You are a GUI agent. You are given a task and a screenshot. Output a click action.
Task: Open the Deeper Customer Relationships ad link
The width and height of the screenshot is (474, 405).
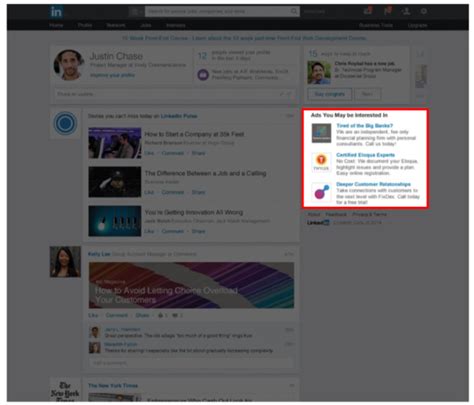(373, 184)
